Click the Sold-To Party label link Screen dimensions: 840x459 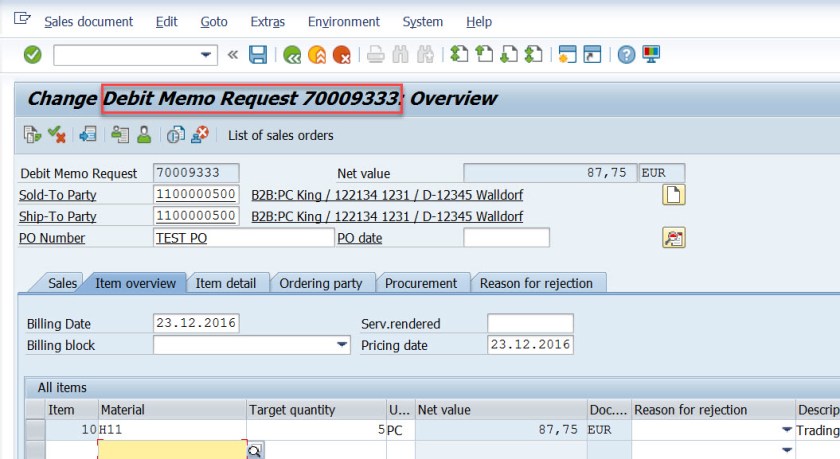pyautogui.click(x=57, y=195)
